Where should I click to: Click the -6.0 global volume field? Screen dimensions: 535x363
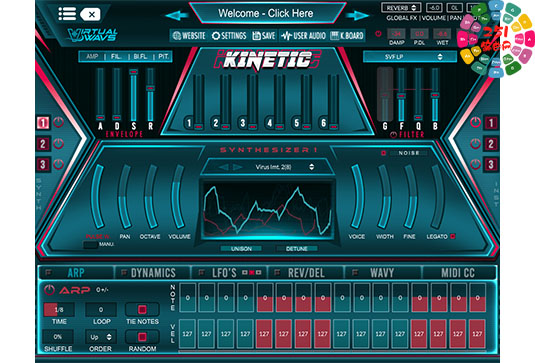pos(434,8)
